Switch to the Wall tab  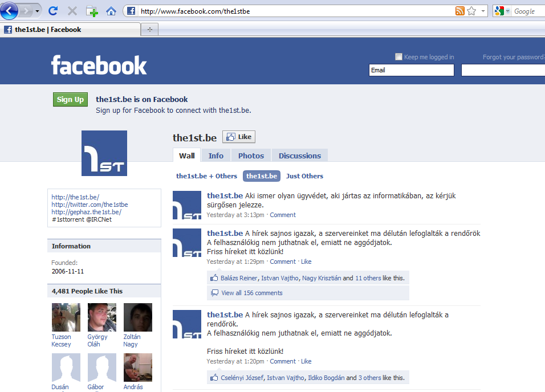tap(186, 156)
